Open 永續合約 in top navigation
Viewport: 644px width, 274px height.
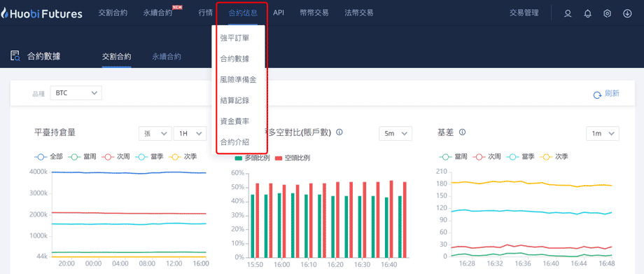158,13
